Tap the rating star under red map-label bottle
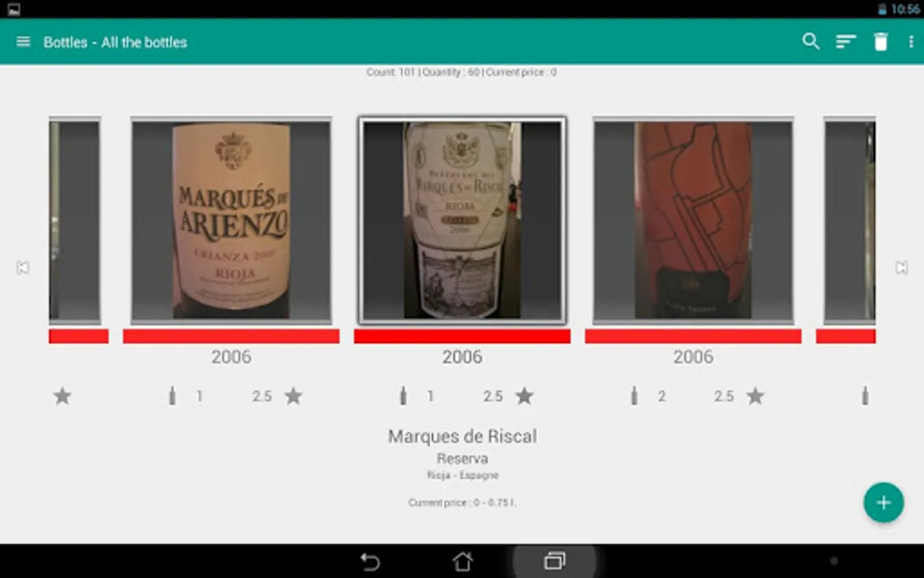The image size is (924, 578). 755,396
